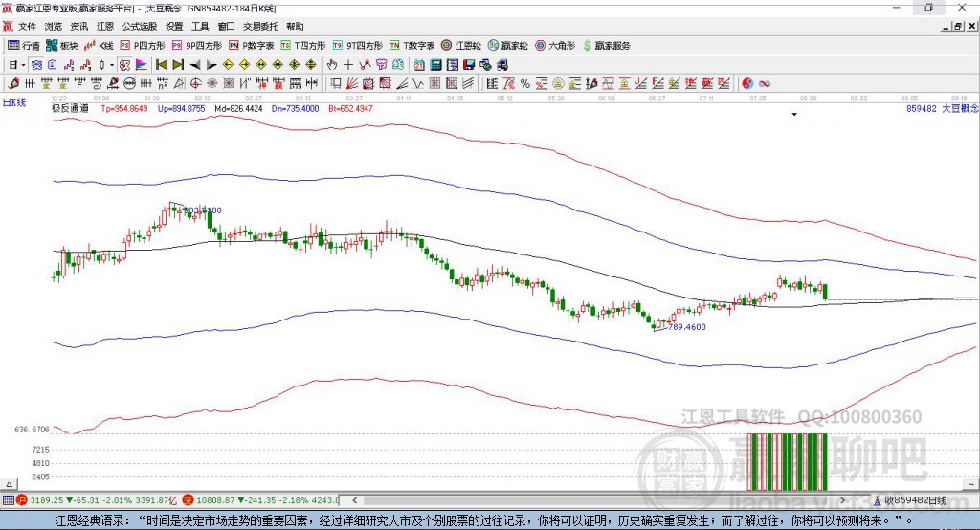Open the 浏览 menu

pyautogui.click(x=54, y=26)
